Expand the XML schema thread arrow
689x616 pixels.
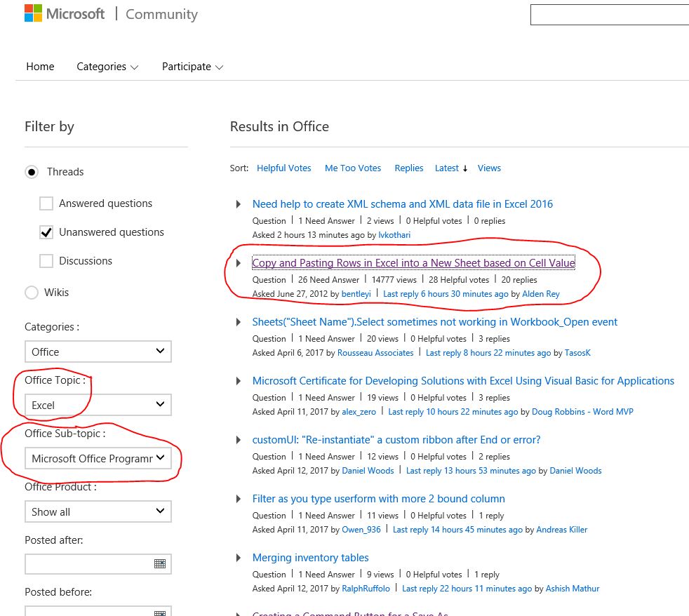coord(239,204)
